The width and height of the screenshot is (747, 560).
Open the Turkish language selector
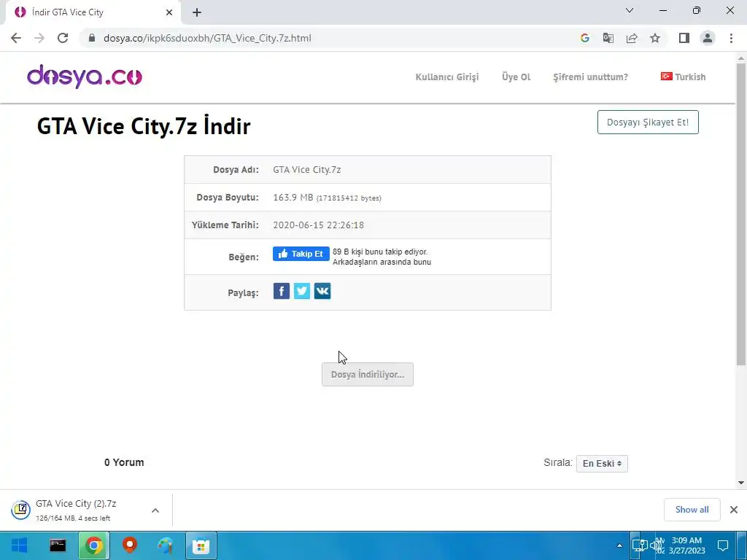point(683,77)
